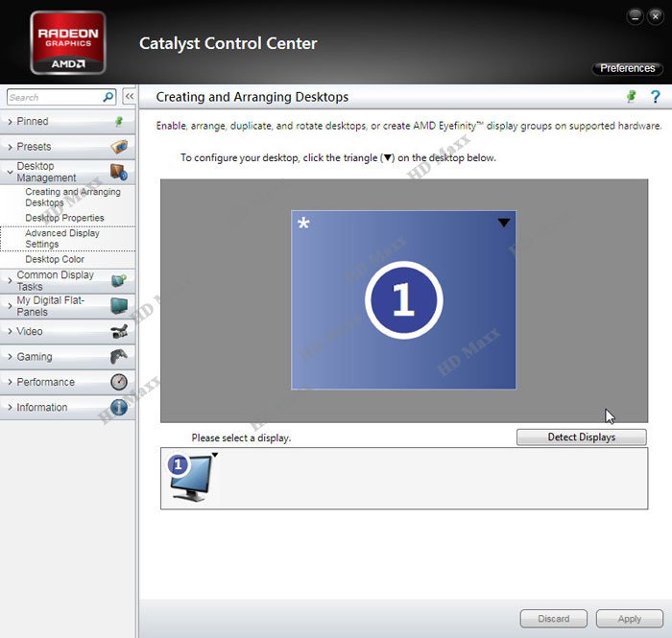Click the Performance gauge icon

[119, 382]
